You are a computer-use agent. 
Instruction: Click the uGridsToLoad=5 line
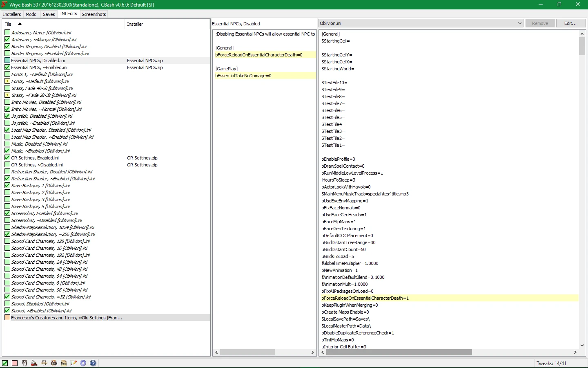[x=338, y=256]
